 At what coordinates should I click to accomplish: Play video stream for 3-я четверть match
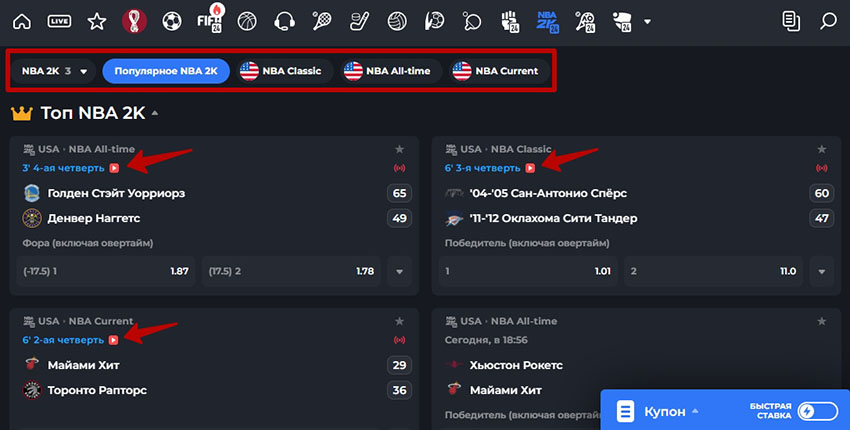pyautogui.click(x=530, y=168)
